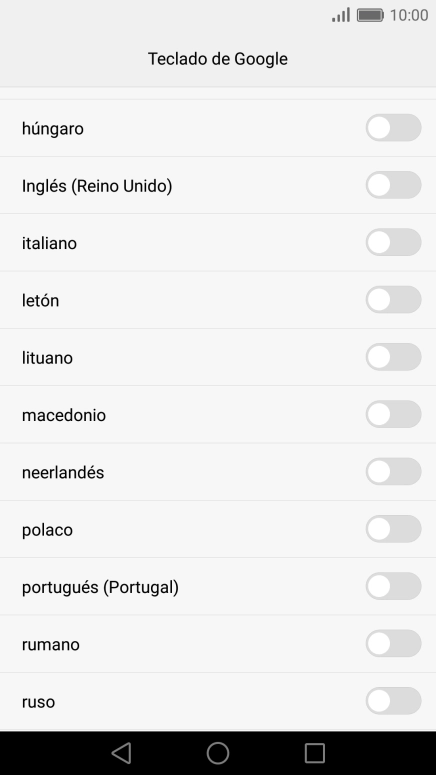This screenshot has height=775, width=436.
Task: Turn on Inglés (Reino Unido) switch
Action: point(393,185)
